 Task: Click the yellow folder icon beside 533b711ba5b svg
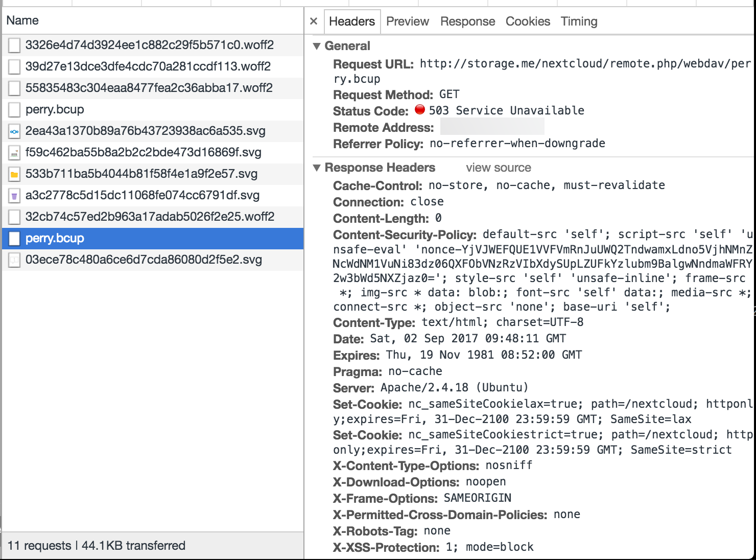[14, 174]
